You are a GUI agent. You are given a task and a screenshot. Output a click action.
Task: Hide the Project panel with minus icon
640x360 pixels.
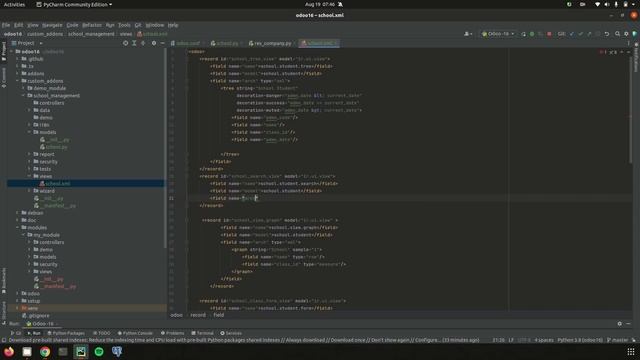click(162, 43)
